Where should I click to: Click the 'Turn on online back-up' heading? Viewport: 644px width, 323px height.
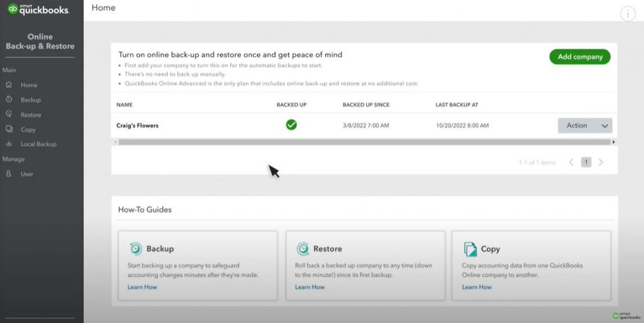click(230, 55)
